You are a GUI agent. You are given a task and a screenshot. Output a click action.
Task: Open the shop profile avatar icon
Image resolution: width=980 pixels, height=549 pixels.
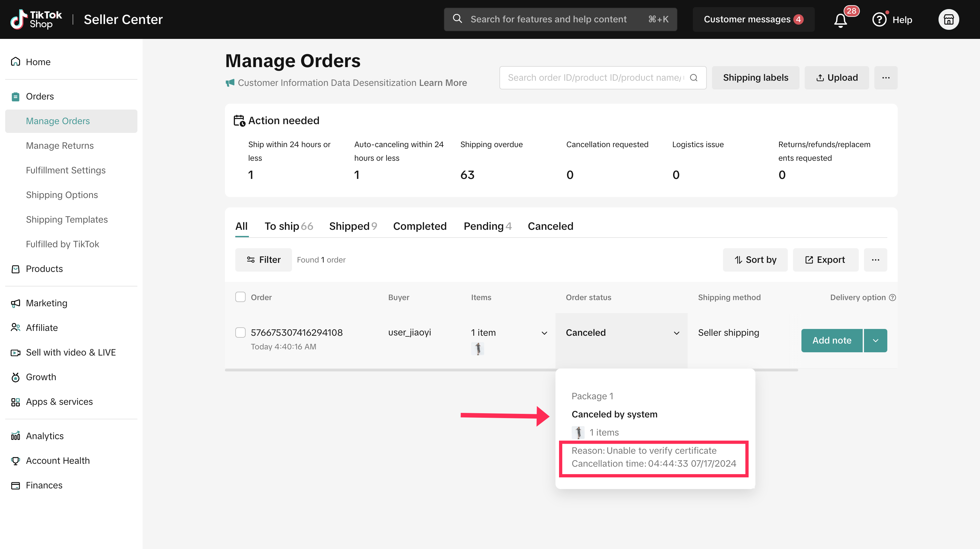click(x=949, y=19)
